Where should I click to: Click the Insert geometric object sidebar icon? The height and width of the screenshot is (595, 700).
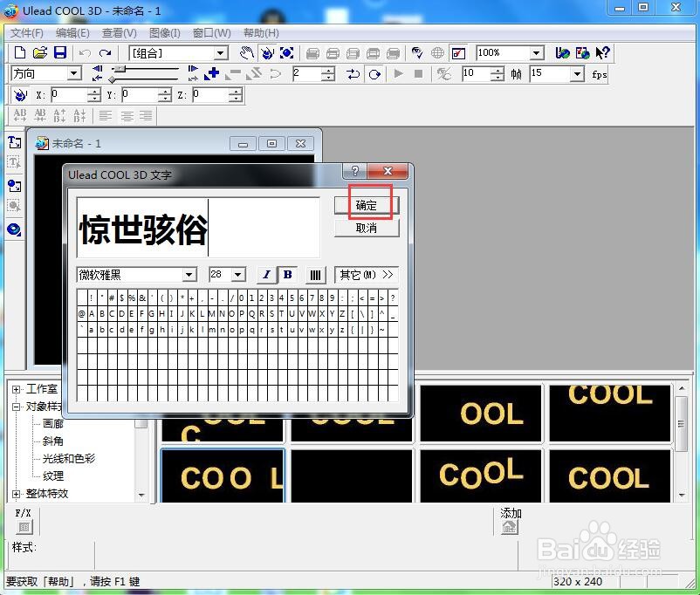(14, 229)
